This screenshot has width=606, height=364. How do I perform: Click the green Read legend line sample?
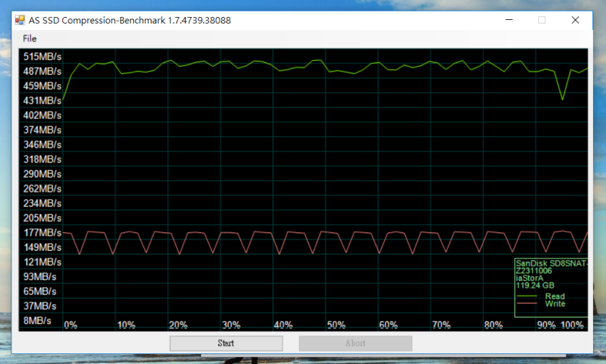(x=527, y=296)
